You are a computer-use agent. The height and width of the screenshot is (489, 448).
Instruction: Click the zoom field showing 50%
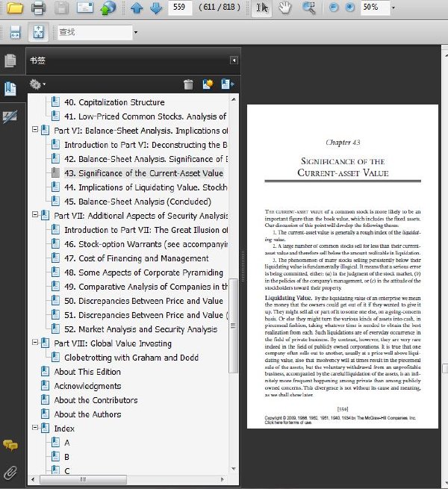click(x=376, y=7)
